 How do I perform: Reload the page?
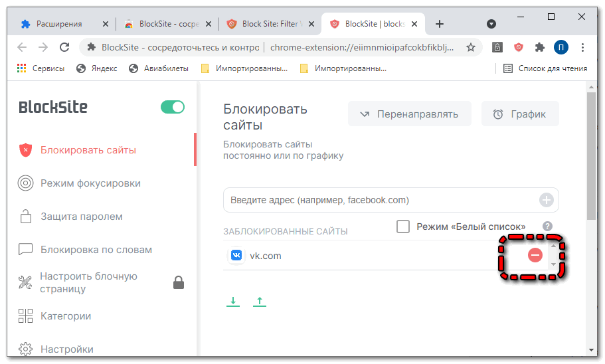click(x=64, y=47)
